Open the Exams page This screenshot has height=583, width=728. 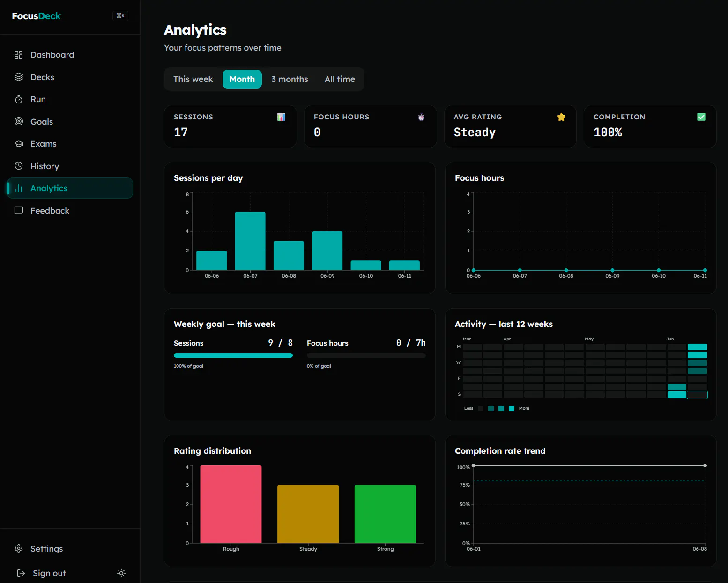pos(70,144)
